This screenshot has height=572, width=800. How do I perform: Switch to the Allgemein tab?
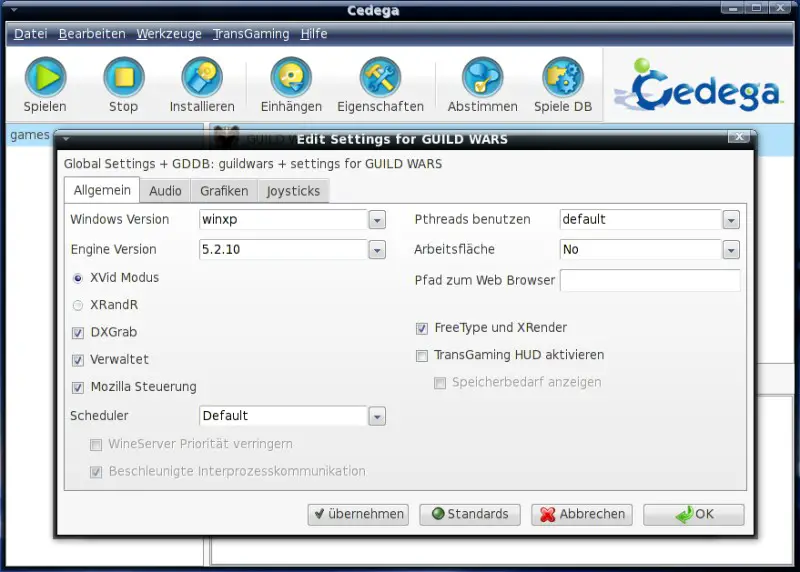tap(102, 190)
